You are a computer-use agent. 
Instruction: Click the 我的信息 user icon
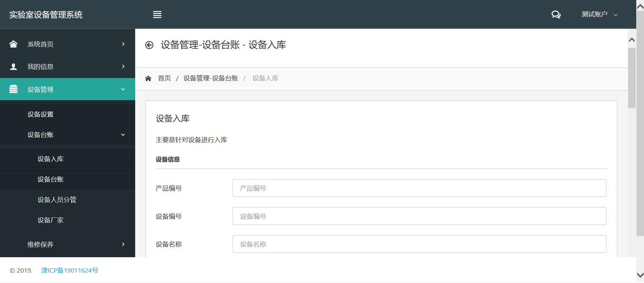point(13,67)
